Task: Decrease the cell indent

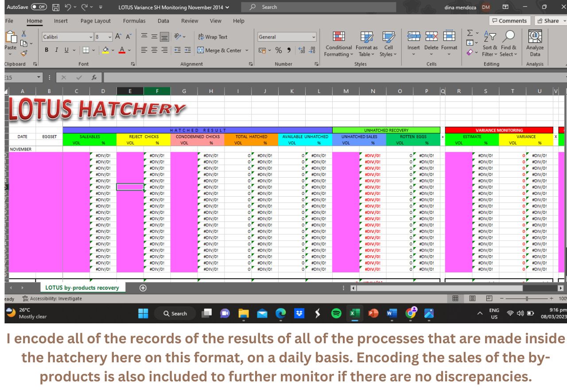Action: (x=178, y=50)
